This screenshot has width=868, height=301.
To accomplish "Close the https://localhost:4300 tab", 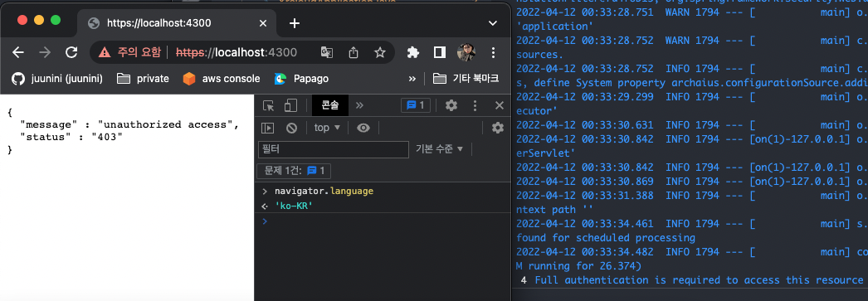I will (263, 23).
